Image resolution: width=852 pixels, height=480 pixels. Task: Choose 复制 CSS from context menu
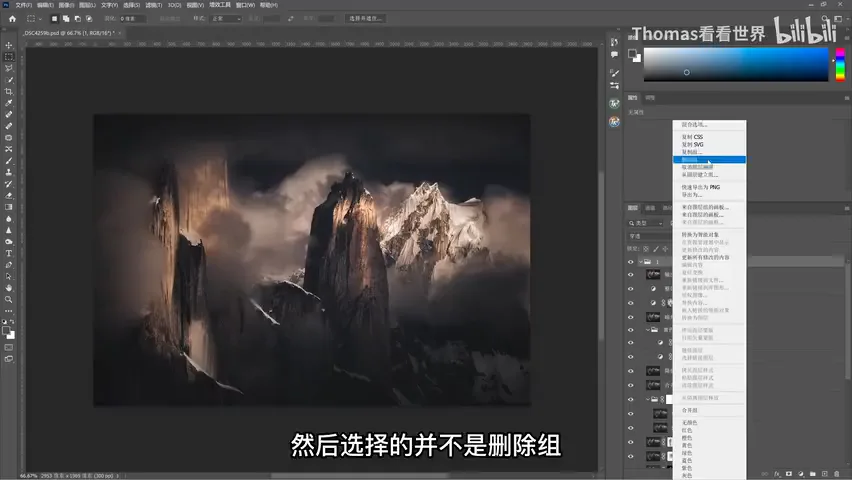(692, 137)
